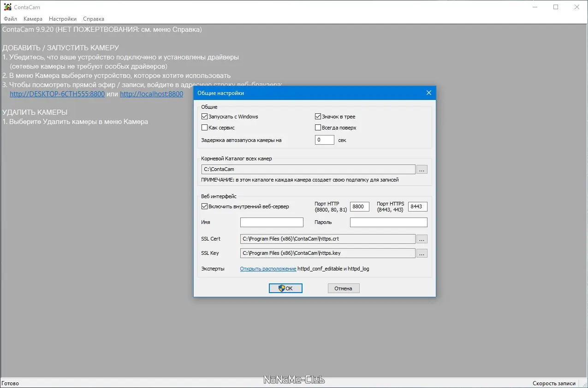The height and width of the screenshot is (388, 588).
Task: Click the Пароль input field
Action: tap(389, 223)
